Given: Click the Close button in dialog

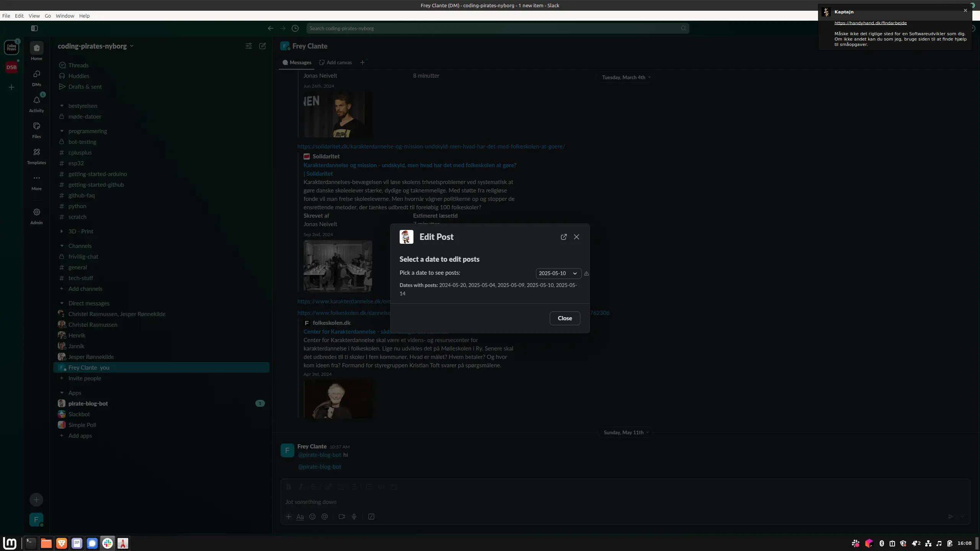Looking at the screenshot, I should (564, 318).
